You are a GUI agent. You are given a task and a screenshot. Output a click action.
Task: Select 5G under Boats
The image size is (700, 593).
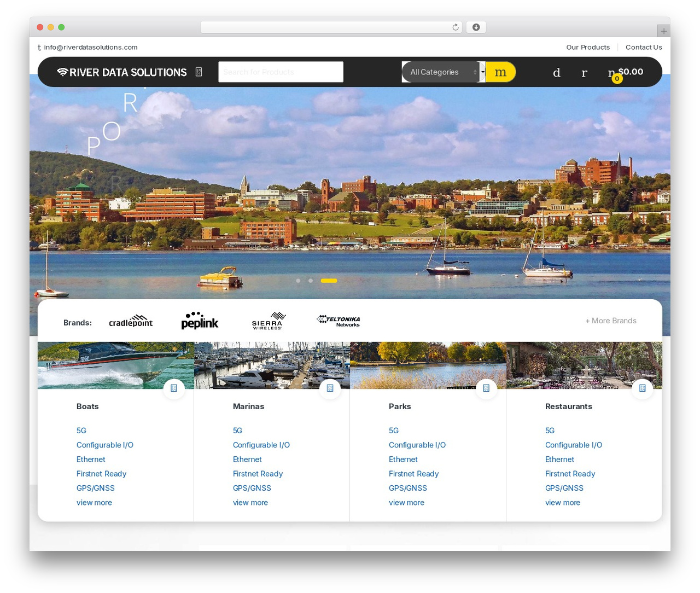[x=81, y=431]
